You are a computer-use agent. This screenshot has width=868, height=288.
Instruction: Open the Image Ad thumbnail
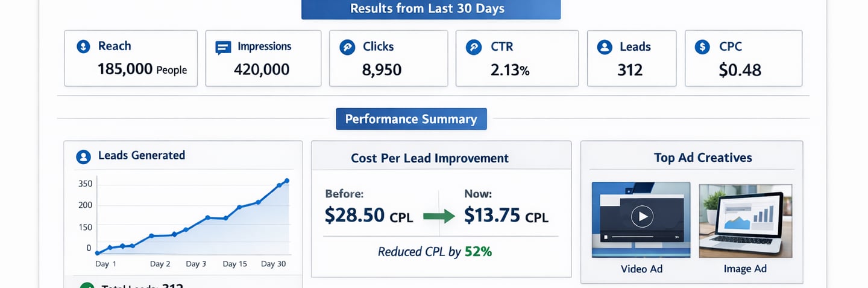[745, 220]
